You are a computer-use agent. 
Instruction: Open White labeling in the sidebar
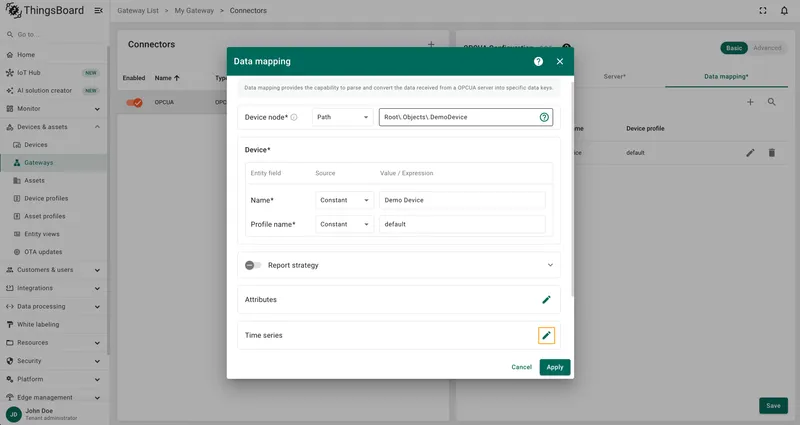click(x=54, y=324)
